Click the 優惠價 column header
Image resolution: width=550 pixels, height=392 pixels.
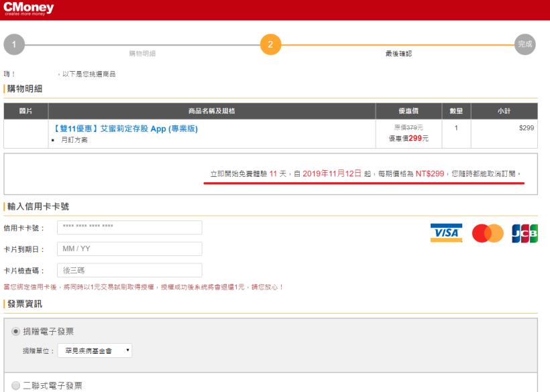pos(408,111)
